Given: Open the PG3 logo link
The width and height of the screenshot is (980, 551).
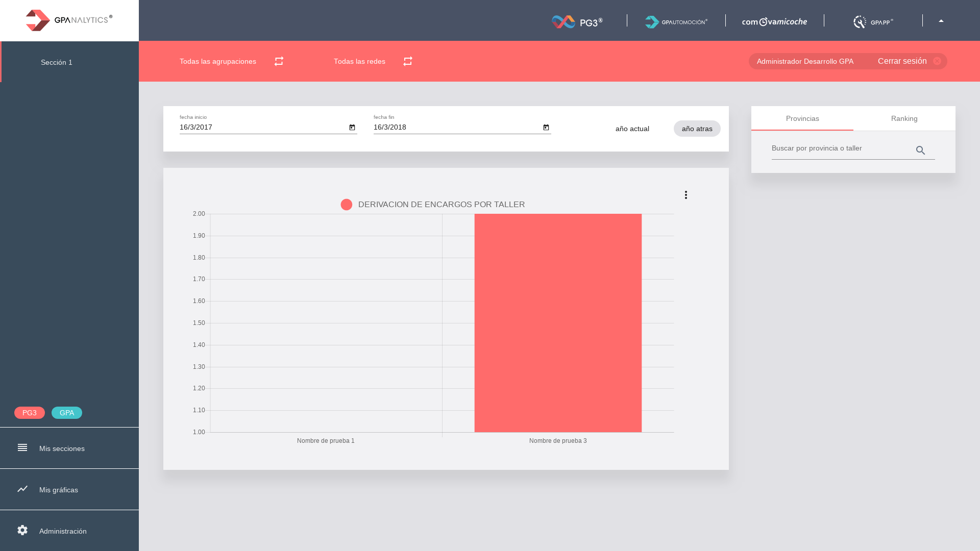Looking at the screenshot, I should [x=577, y=21].
